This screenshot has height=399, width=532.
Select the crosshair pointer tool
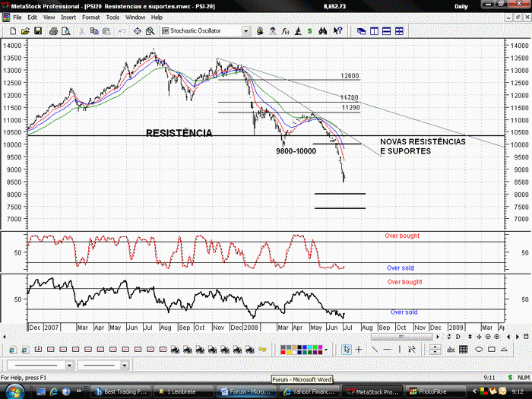(x=359, y=349)
